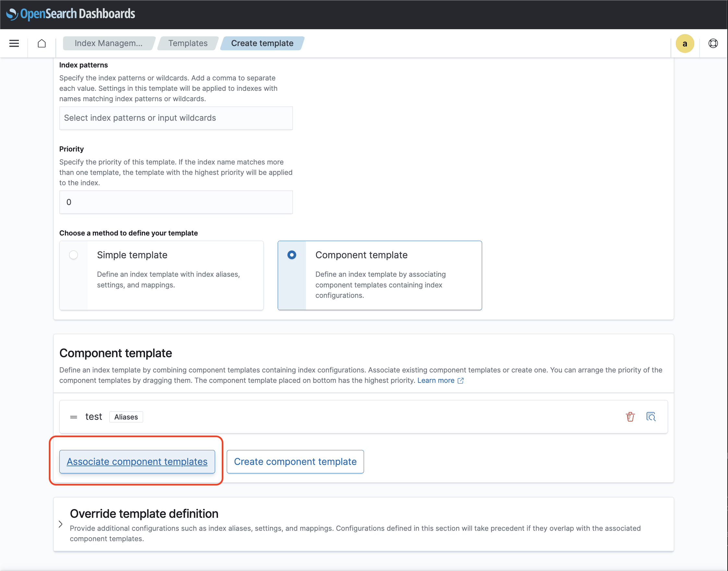Open the user avatar menu

coord(685,43)
